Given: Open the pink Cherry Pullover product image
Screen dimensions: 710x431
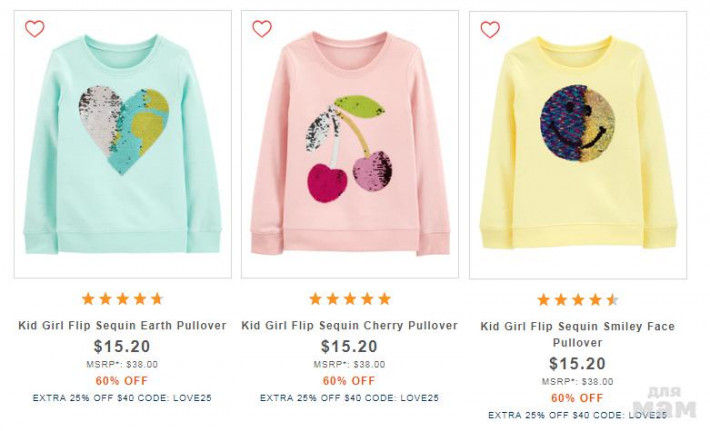Looking at the screenshot, I should click(x=350, y=145).
